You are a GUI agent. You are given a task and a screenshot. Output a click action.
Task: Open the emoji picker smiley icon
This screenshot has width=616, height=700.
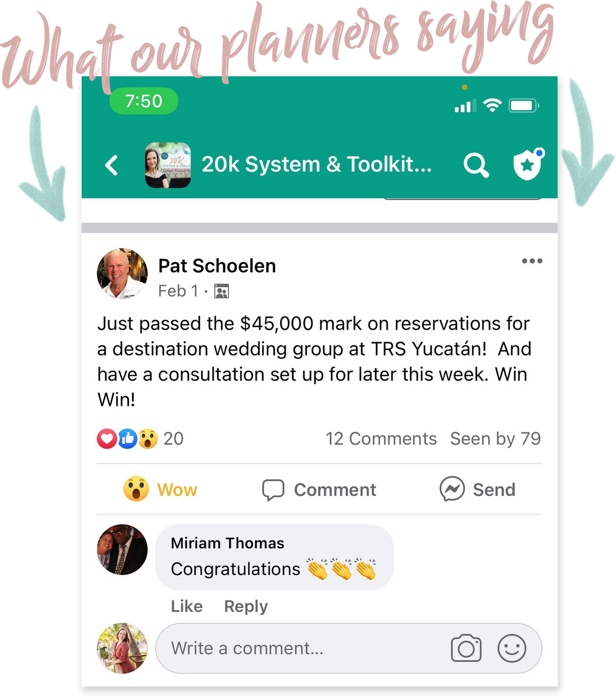tap(512, 648)
